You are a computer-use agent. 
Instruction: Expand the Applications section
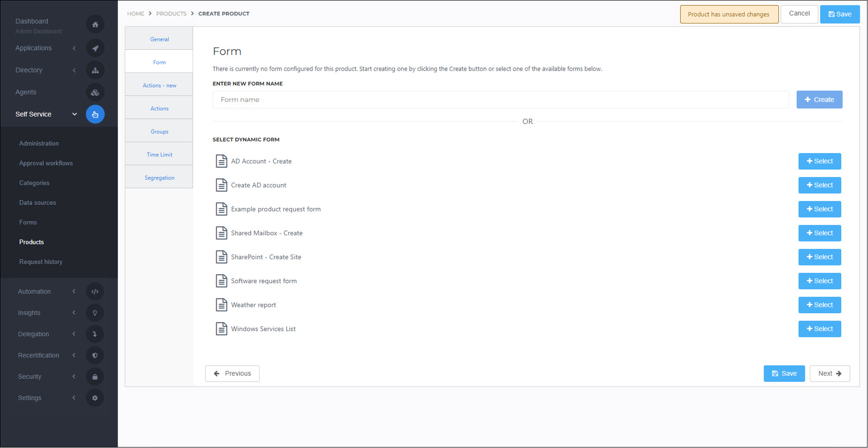point(74,48)
